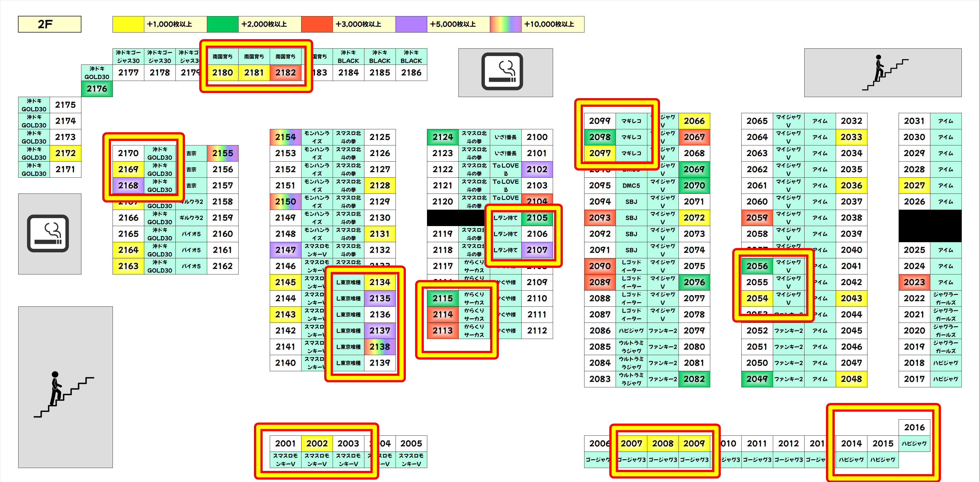Viewport: 980px width, 482px height.
Task: Click the smoking area icon beside machine 2186
Action: click(x=502, y=71)
